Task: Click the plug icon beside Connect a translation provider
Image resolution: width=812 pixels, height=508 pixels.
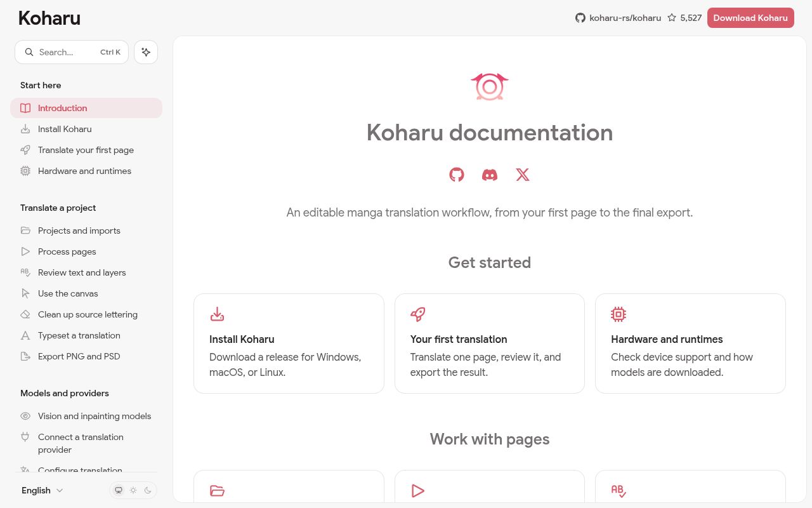Action: (25, 437)
